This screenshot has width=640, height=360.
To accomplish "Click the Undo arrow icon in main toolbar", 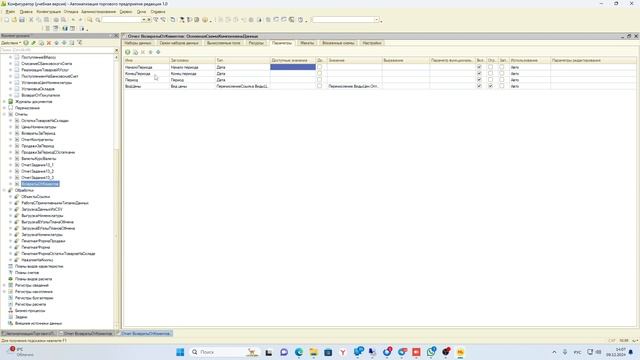I will pos(73,20).
